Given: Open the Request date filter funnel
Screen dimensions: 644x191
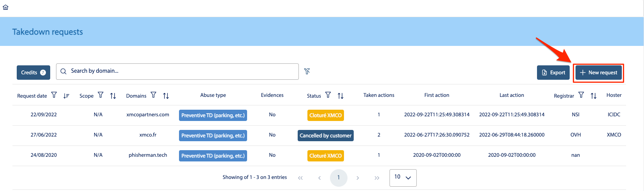Looking at the screenshot, I should (x=54, y=95).
